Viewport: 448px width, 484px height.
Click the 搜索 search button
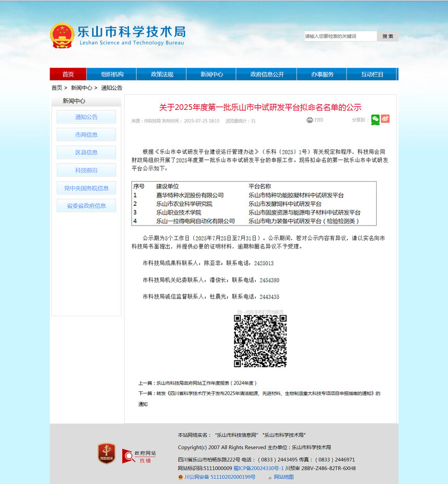tap(388, 36)
